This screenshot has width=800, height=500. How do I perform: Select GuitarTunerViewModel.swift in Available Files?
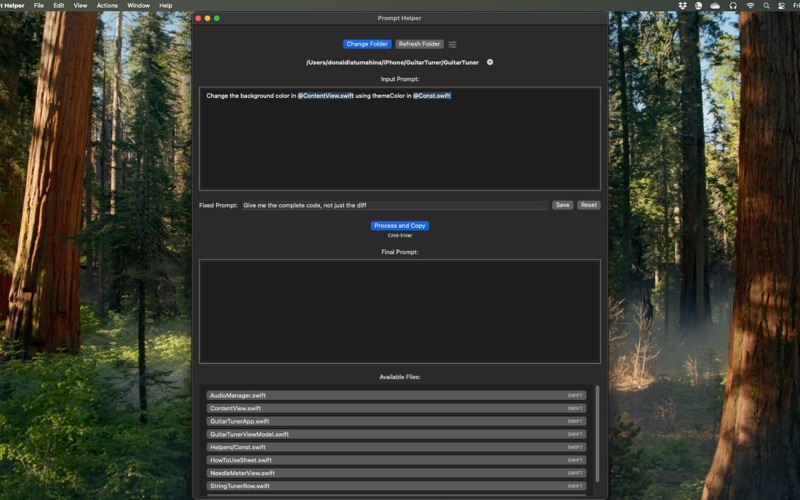(396, 435)
